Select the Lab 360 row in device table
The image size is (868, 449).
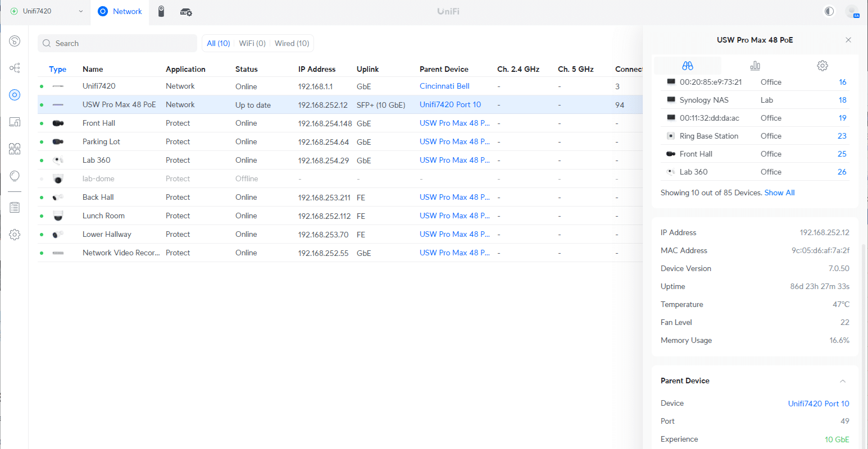pyautogui.click(x=340, y=160)
